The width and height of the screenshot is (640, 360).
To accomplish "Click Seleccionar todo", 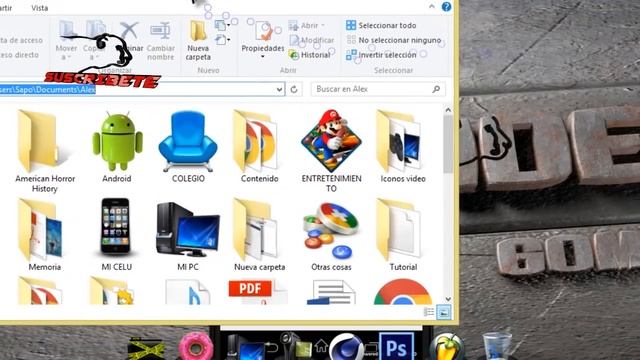I will click(381, 25).
